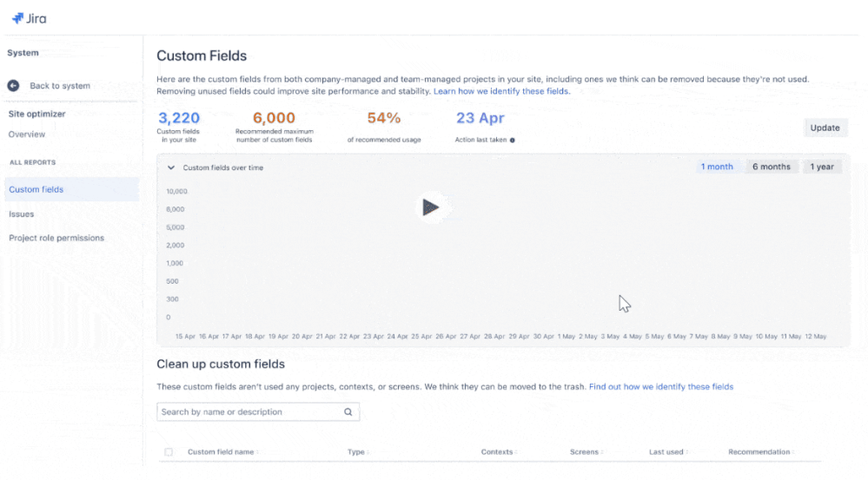Click Back to system link

pos(60,86)
